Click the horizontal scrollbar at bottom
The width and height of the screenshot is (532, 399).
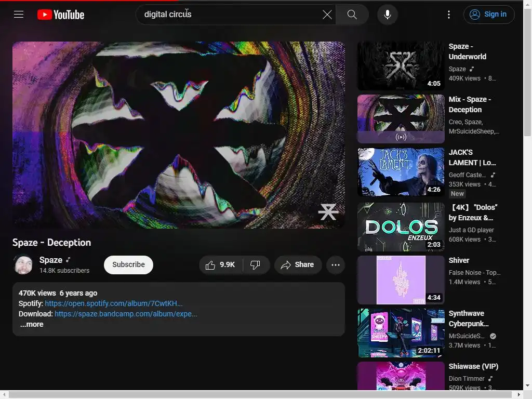[260, 395]
